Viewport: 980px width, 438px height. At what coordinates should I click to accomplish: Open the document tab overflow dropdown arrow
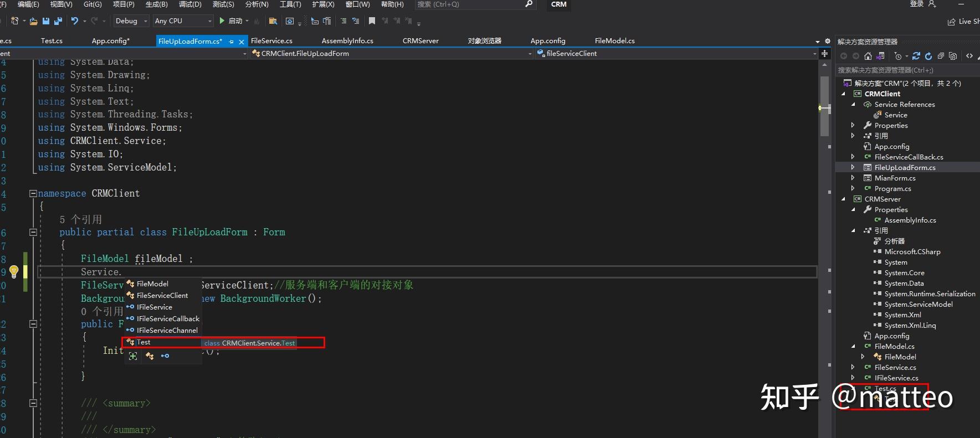tap(818, 42)
